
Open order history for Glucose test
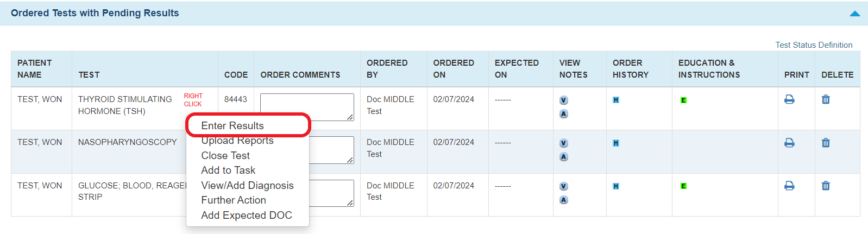coord(616,186)
